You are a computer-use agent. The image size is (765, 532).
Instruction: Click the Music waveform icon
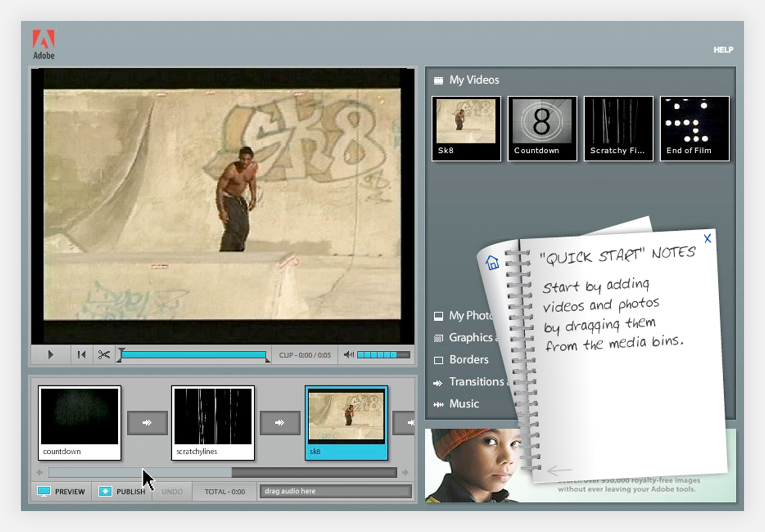(x=438, y=405)
